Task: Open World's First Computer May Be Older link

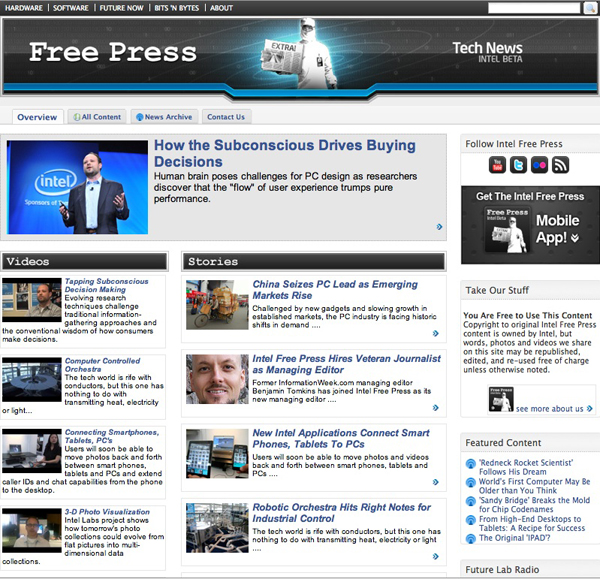Action: pos(535,486)
